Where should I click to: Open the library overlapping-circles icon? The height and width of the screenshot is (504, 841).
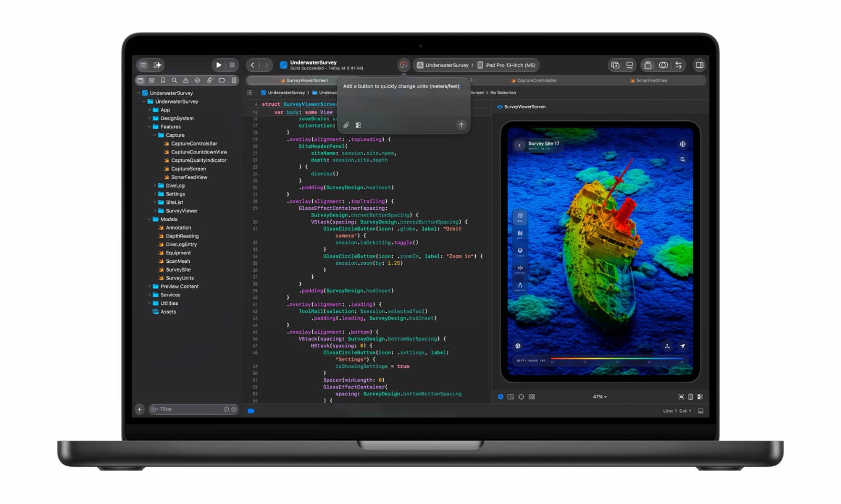(663, 65)
